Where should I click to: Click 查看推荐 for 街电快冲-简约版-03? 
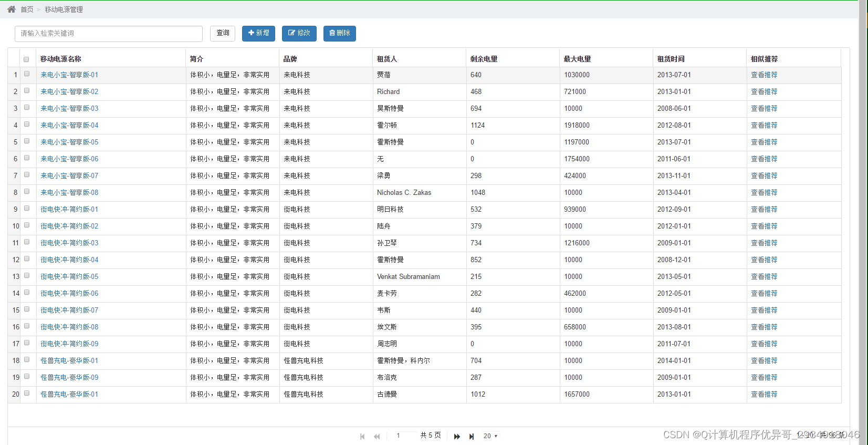click(764, 243)
